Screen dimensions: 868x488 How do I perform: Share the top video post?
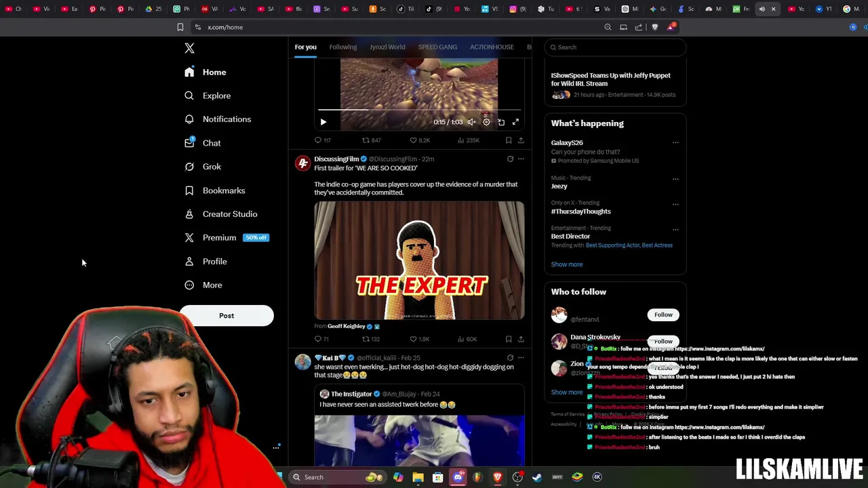(521, 140)
